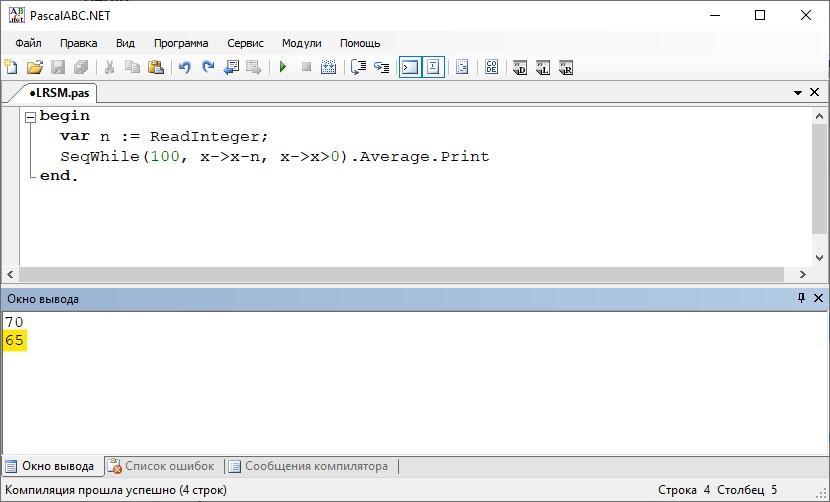Undo the last edit
830x502 pixels.
(x=184, y=67)
